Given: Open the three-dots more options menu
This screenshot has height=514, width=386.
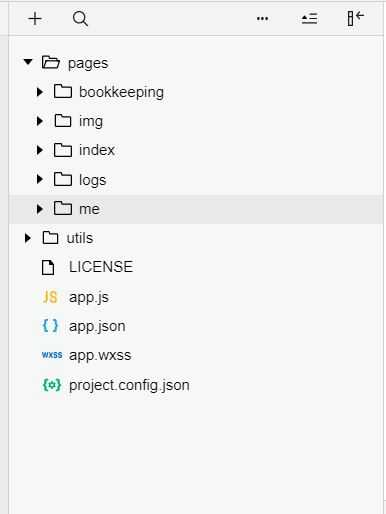Looking at the screenshot, I should coord(262,19).
